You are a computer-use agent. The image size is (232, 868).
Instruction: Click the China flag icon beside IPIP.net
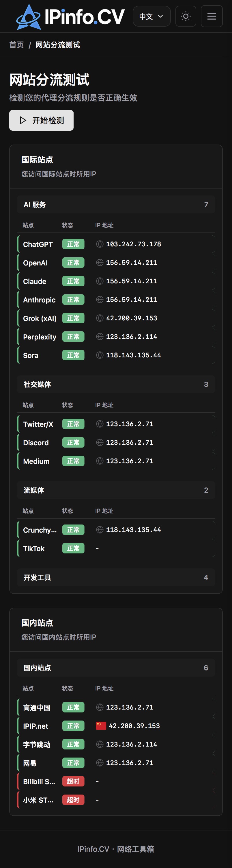[x=101, y=725]
